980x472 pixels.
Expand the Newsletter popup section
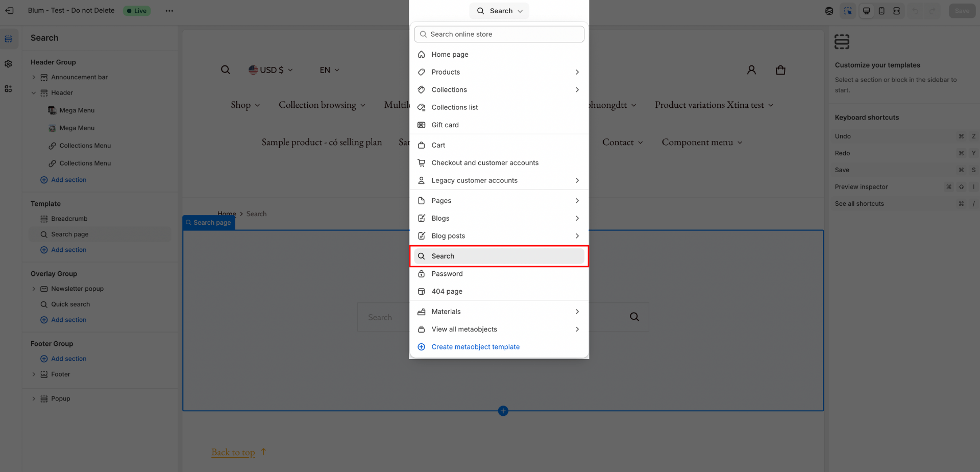click(x=34, y=289)
